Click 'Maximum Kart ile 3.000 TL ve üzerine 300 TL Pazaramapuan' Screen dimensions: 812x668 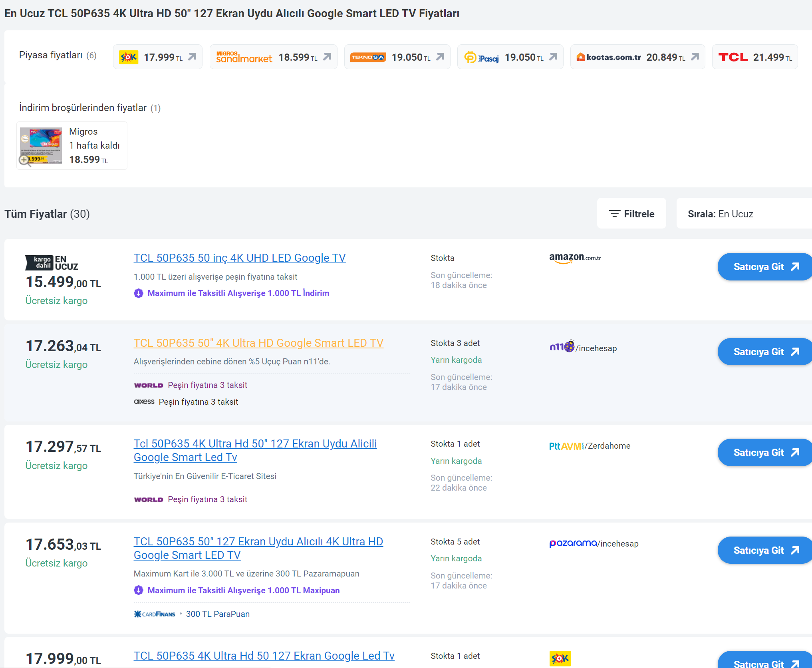pos(246,574)
